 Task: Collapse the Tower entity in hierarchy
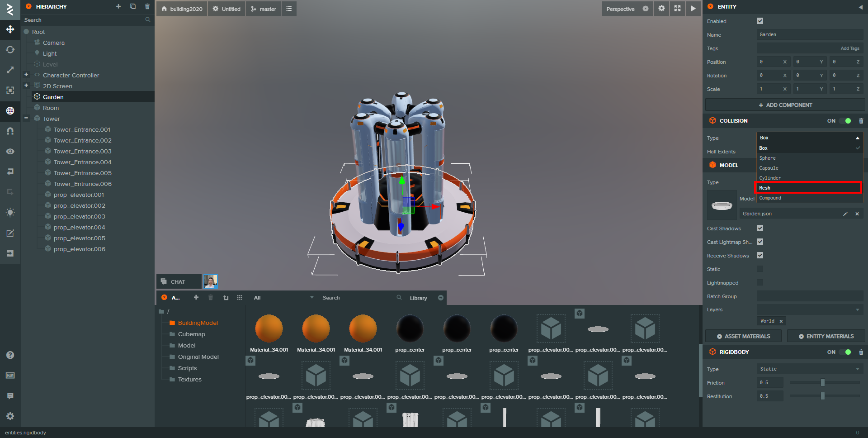[26, 118]
